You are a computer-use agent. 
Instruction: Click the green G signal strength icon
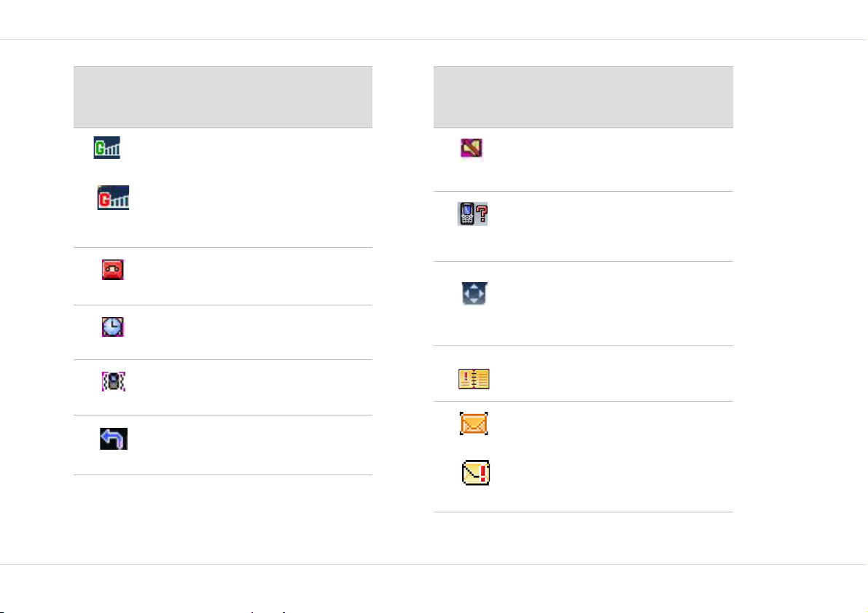(x=107, y=147)
